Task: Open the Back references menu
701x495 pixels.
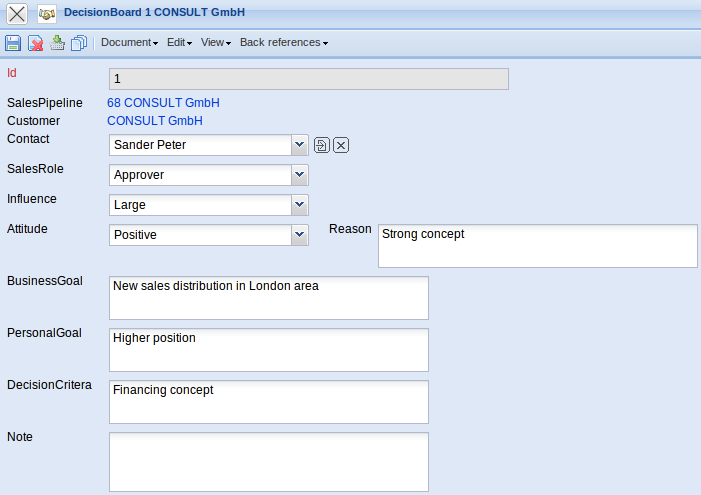Action: [283, 43]
